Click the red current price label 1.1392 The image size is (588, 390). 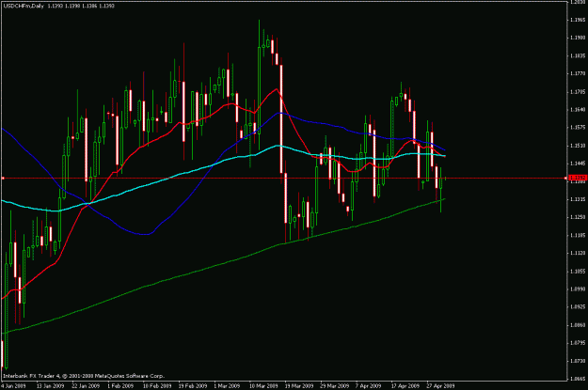tap(578, 178)
